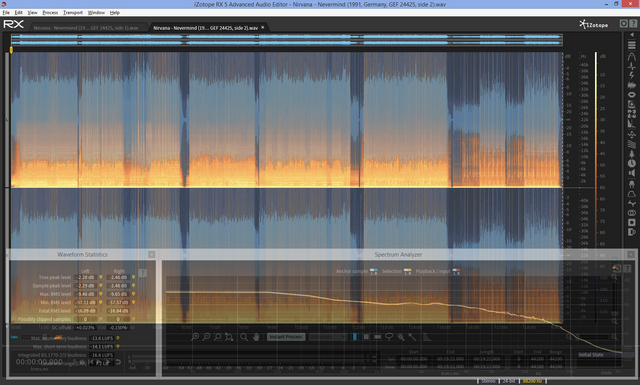Screen dimensions: 640x385
Task: Click the Instant Process button
Action: [x=285, y=337]
